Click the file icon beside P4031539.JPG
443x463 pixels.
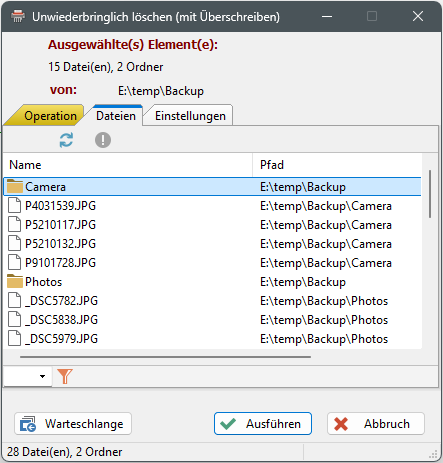point(14,206)
